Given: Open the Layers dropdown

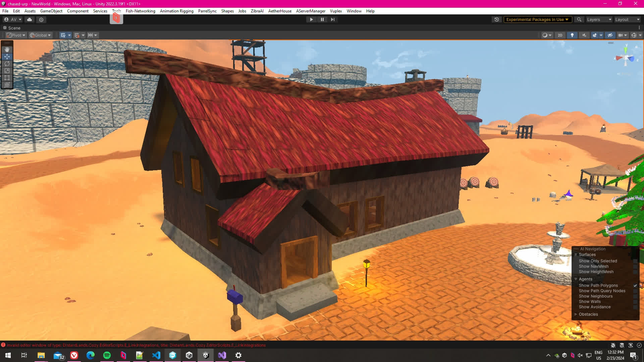Looking at the screenshot, I should click(x=599, y=19).
